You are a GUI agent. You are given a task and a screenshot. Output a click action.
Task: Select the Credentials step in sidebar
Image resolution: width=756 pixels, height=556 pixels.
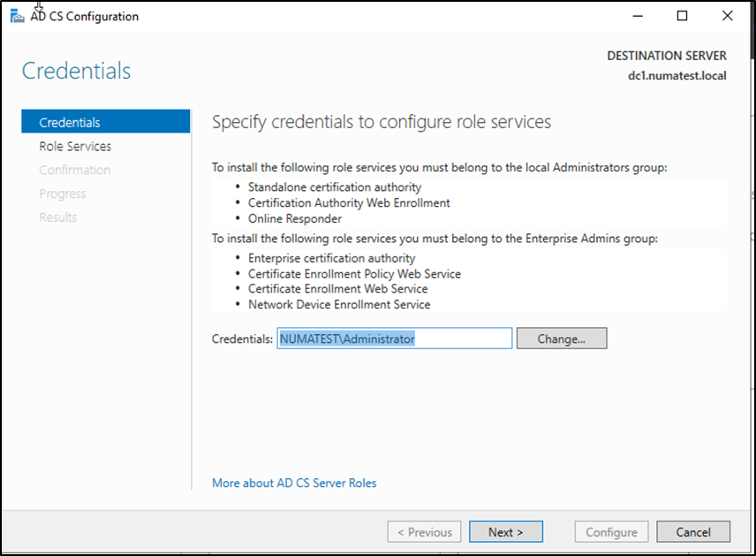click(x=70, y=123)
